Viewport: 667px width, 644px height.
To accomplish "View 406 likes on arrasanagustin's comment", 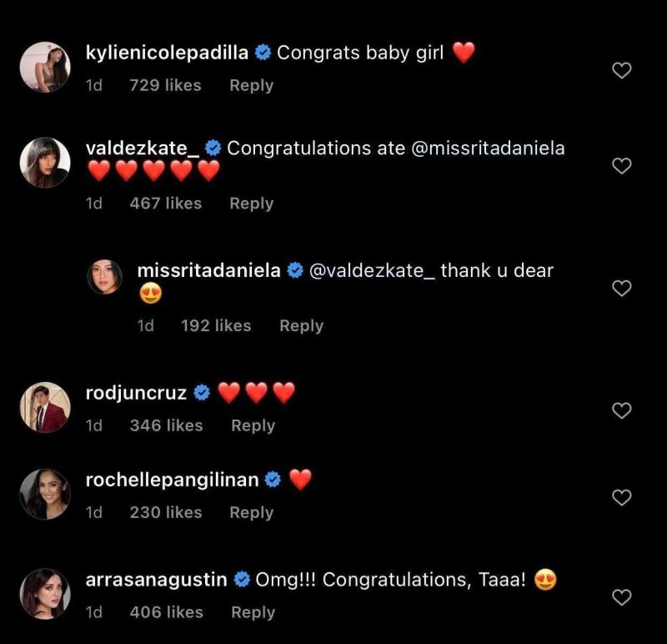I will point(166,612).
